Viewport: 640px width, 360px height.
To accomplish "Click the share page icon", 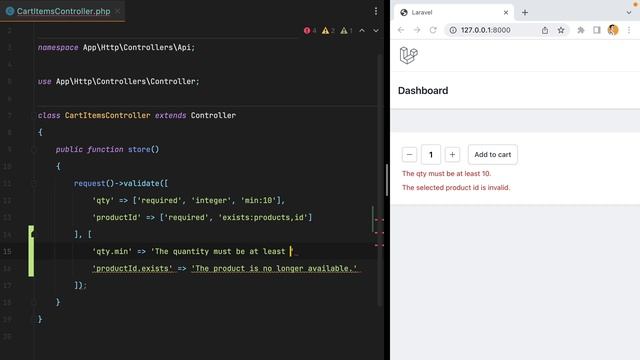I will tap(545, 30).
